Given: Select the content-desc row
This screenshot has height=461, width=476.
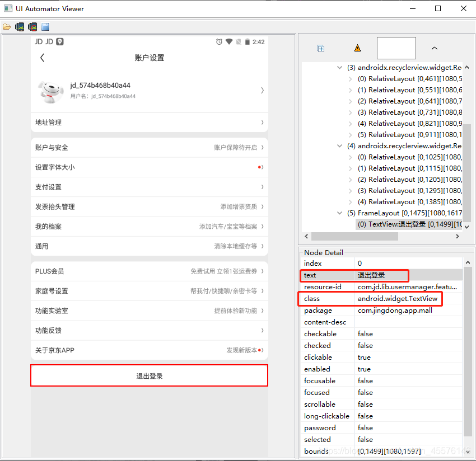Looking at the screenshot, I should click(381, 322).
